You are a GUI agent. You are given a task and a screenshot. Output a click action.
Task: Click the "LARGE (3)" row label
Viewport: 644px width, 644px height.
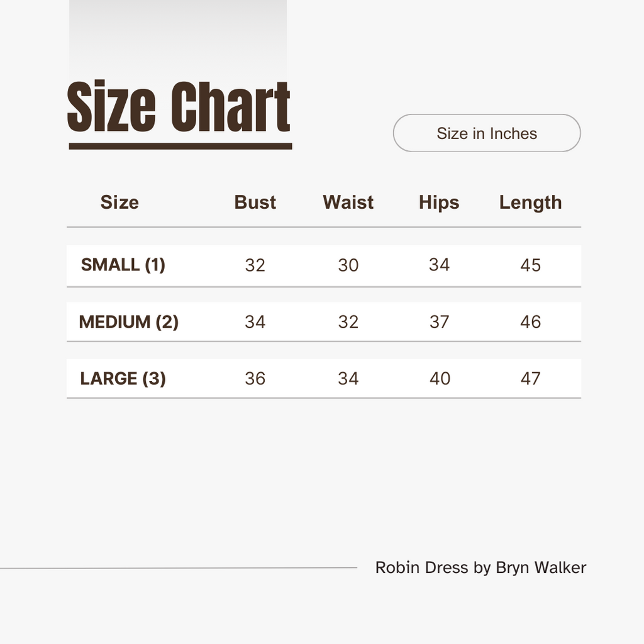(123, 379)
